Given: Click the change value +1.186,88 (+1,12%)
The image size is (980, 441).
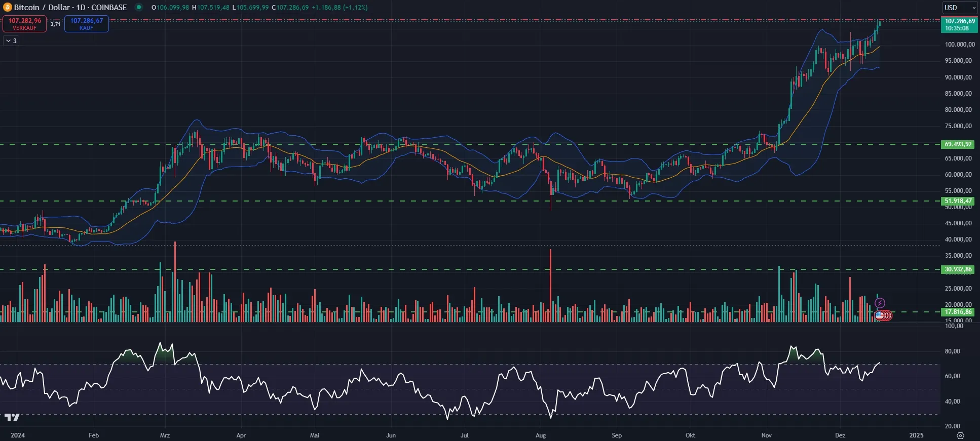Looking at the screenshot, I should pos(340,8).
